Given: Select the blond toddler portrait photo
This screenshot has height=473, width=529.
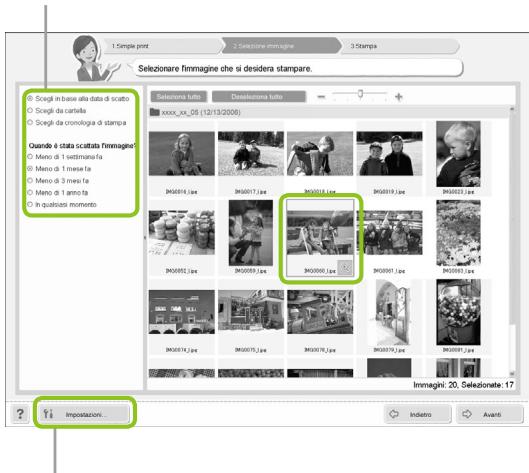Looking at the screenshot, I should pos(458,154).
